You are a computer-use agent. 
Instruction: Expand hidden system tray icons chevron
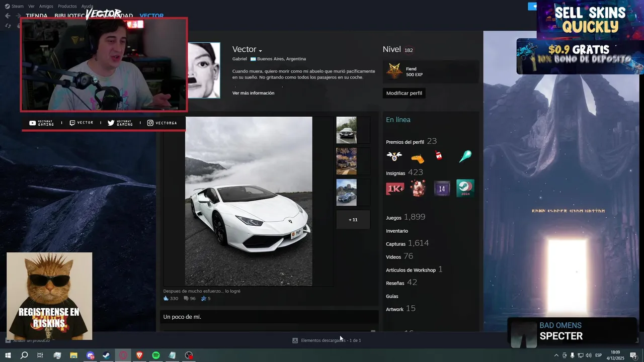[556, 355]
